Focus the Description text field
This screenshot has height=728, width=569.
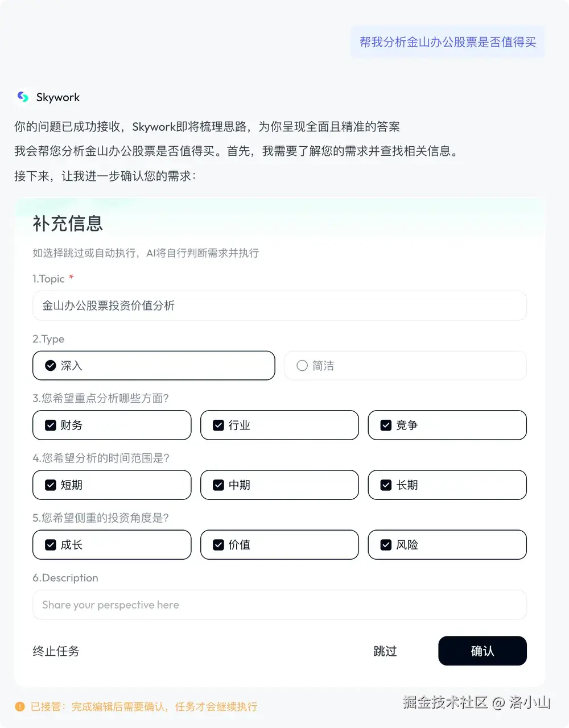pos(279,605)
